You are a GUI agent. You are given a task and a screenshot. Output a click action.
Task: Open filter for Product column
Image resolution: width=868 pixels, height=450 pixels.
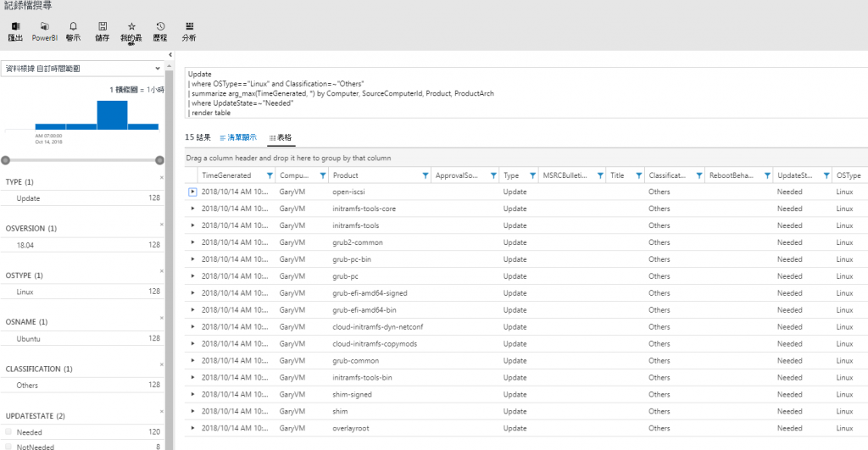[x=426, y=175]
